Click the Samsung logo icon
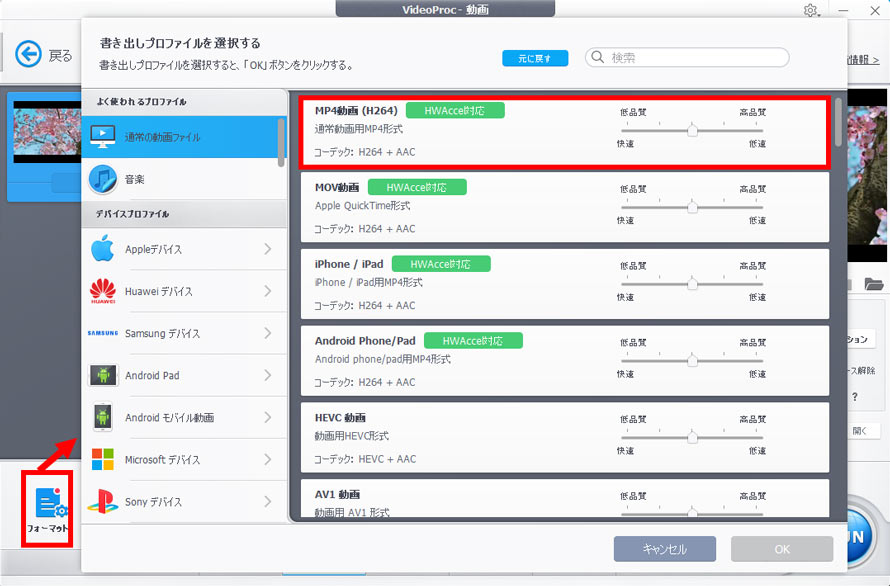Screen dimensions: 890x586 (x=103, y=333)
